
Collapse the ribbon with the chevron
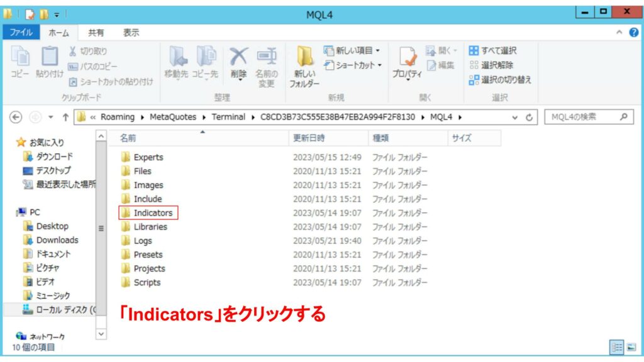pyautogui.click(x=619, y=33)
